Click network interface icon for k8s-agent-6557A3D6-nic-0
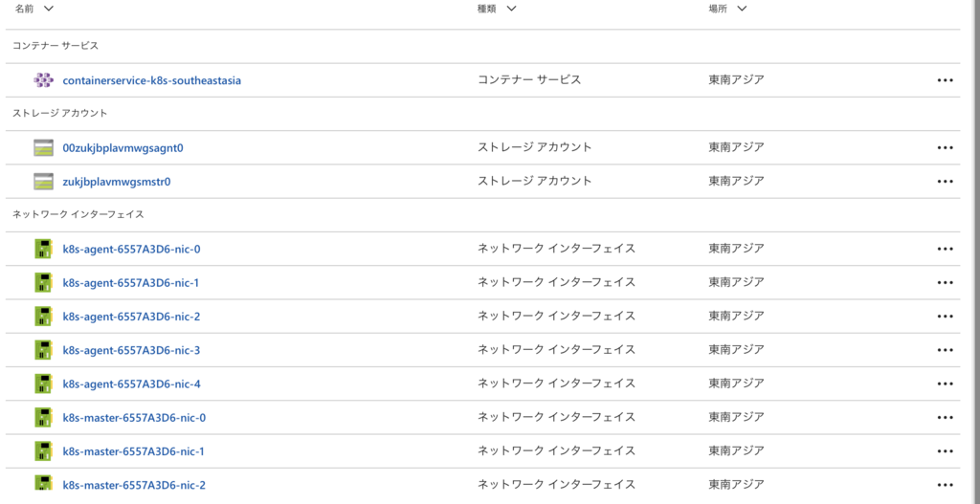Viewport: 980px width, 504px height. 43,249
